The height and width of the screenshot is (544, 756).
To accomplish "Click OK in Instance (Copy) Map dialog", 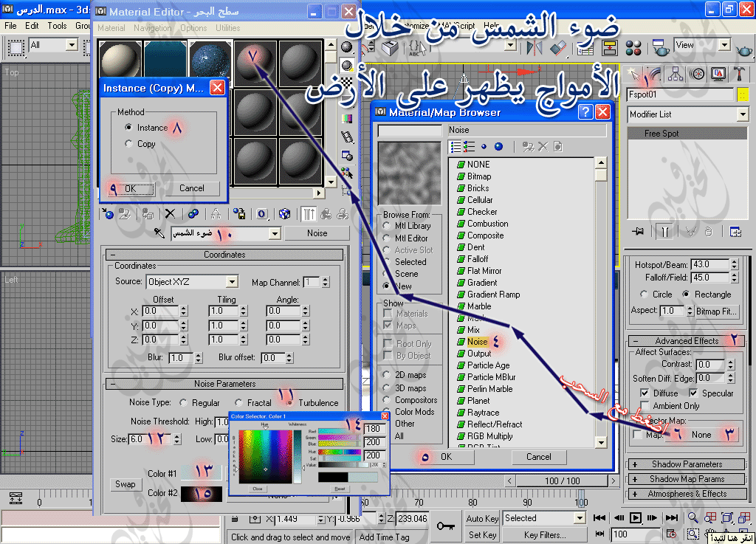I will click(131, 188).
